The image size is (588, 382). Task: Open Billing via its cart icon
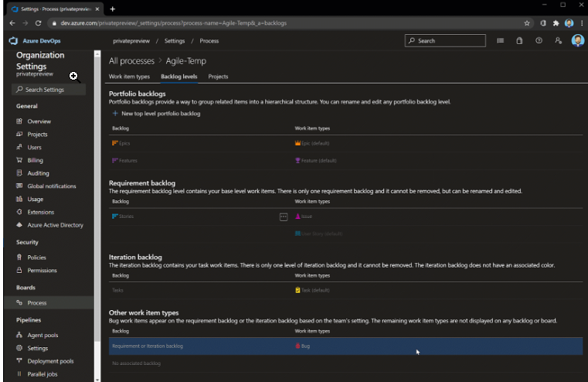pos(19,160)
